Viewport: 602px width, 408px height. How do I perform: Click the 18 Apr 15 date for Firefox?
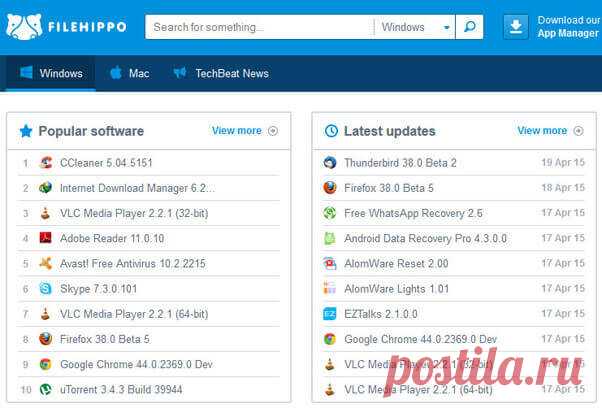click(x=563, y=188)
